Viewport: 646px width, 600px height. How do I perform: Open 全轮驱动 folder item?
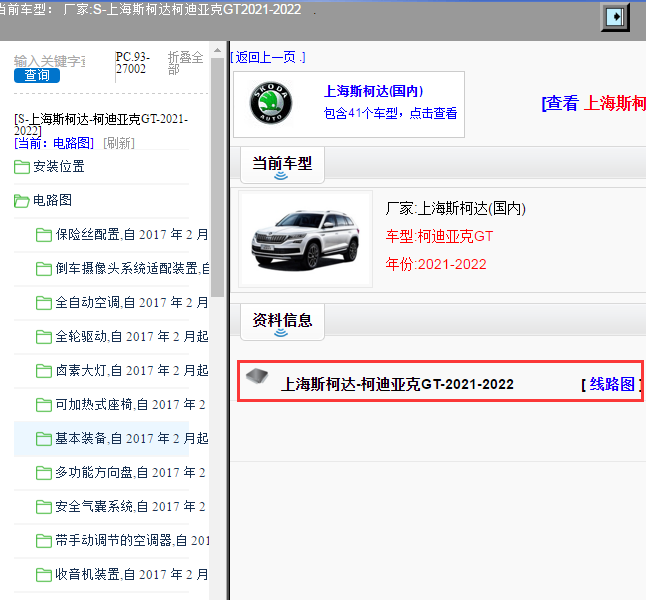pos(132,337)
